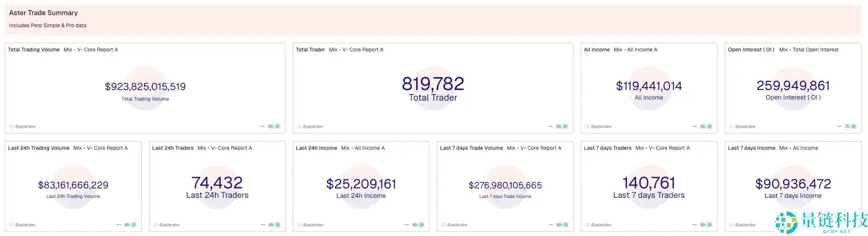868x236 pixels.
Task: Open the "Mix - Total Open Interest" query link
Action: [809, 50]
